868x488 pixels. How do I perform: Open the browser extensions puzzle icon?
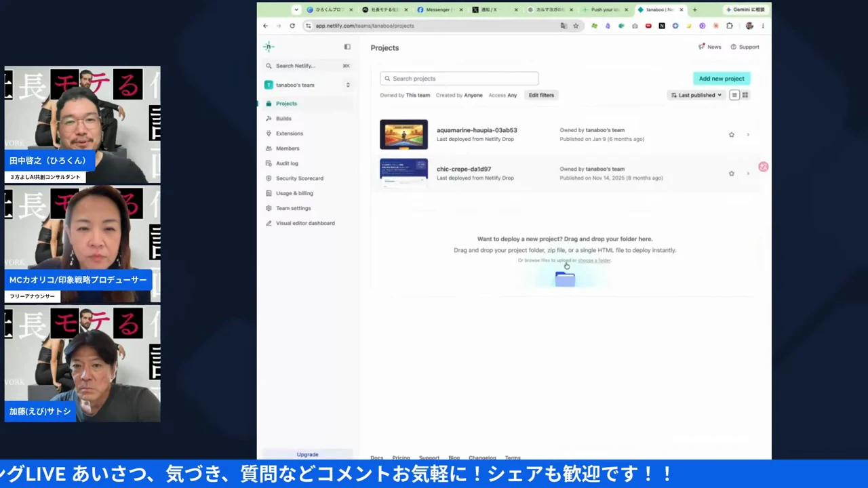pos(730,26)
